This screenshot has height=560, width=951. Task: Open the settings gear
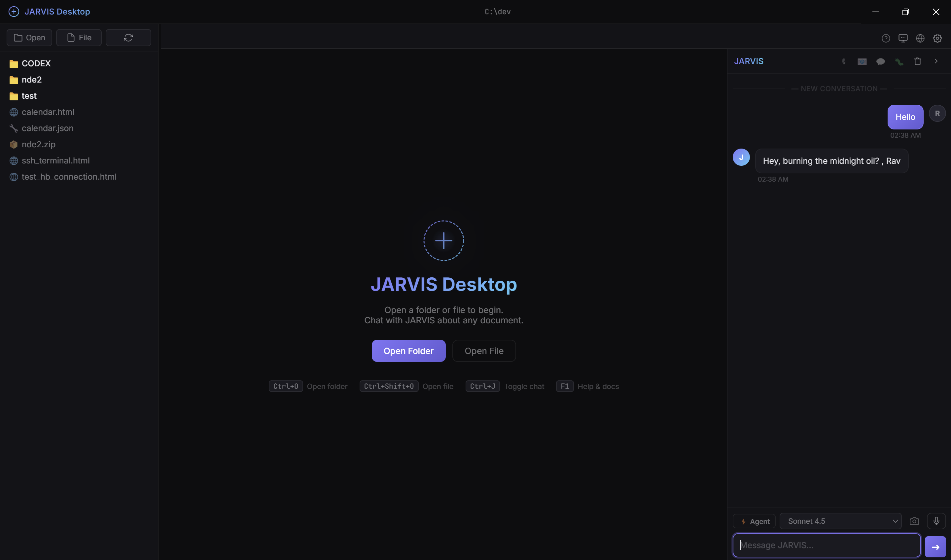(x=937, y=38)
